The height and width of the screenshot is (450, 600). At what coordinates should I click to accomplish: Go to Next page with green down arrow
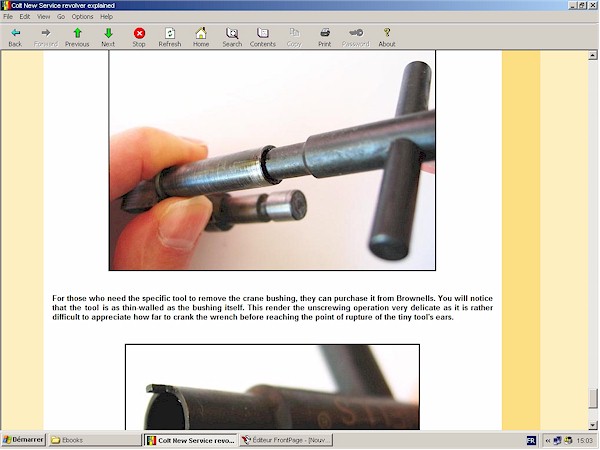(x=108, y=37)
